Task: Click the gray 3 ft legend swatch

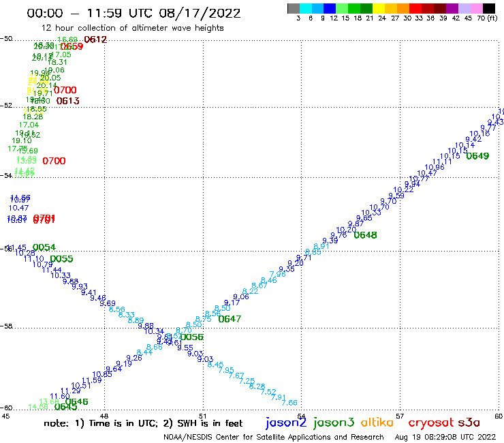Action: pos(294,8)
